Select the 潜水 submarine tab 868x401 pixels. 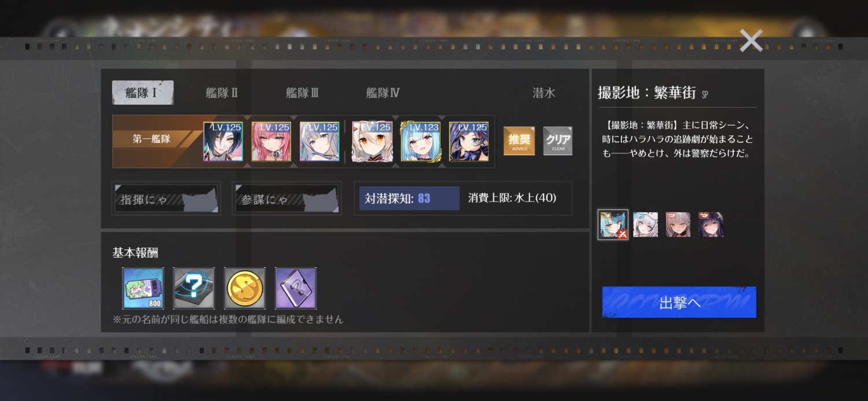[543, 93]
